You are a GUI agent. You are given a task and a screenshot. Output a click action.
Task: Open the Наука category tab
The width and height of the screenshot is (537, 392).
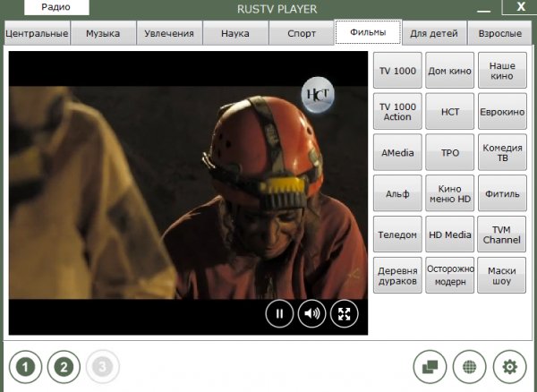(234, 33)
